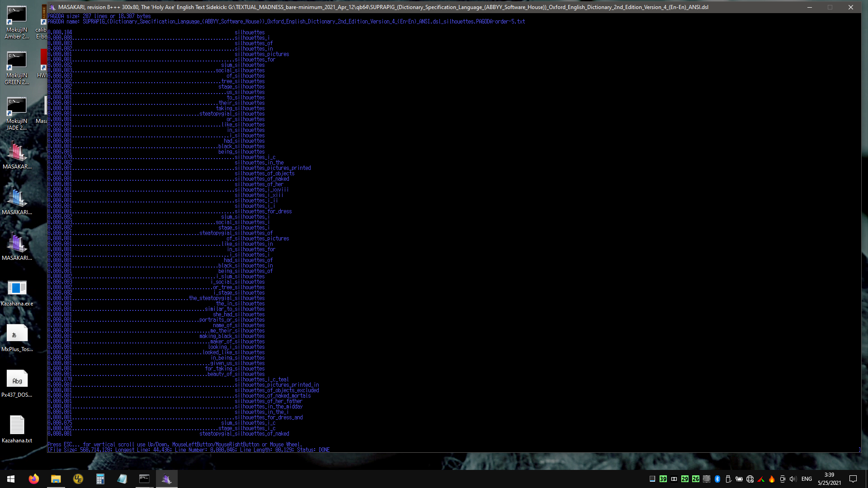Click the 'silhouettes_for_dress_and' row
Viewport: 868px width, 488px height.
tap(175, 417)
